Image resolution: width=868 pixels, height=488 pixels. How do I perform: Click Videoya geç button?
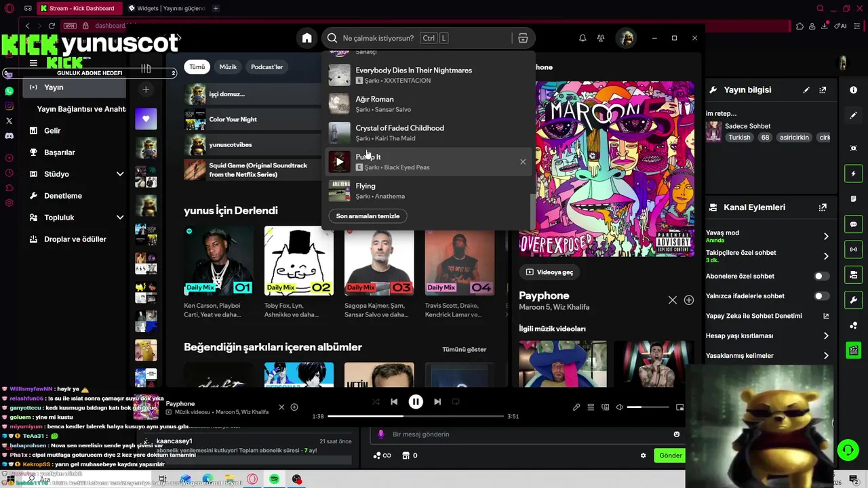coord(549,272)
